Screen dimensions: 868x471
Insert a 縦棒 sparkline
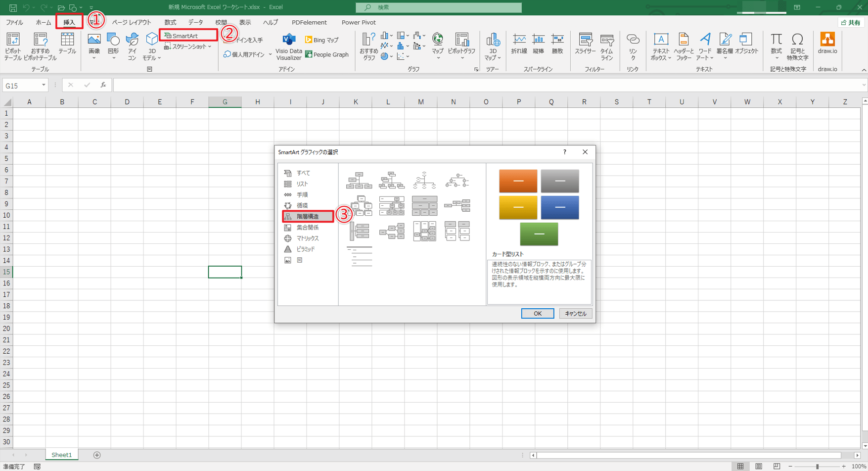[538, 44]
